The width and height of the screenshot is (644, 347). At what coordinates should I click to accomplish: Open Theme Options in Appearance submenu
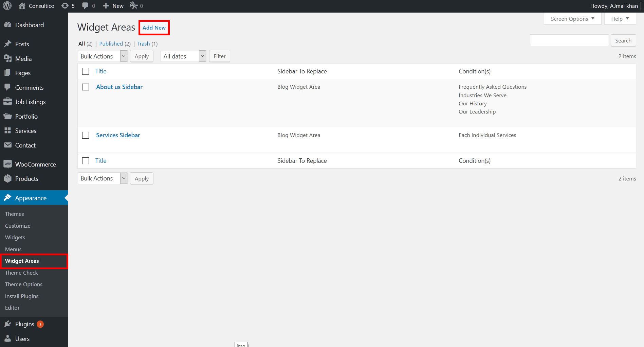[x=24, y=284]
